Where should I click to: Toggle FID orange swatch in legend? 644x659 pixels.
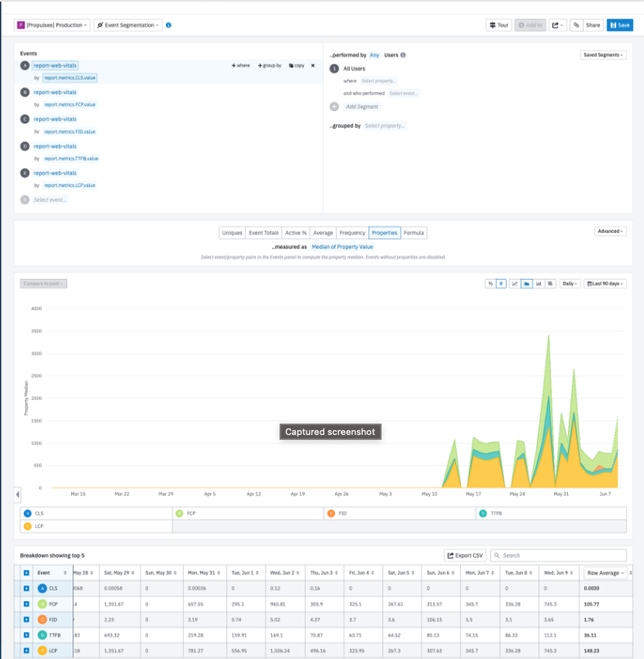coord(331,513)
